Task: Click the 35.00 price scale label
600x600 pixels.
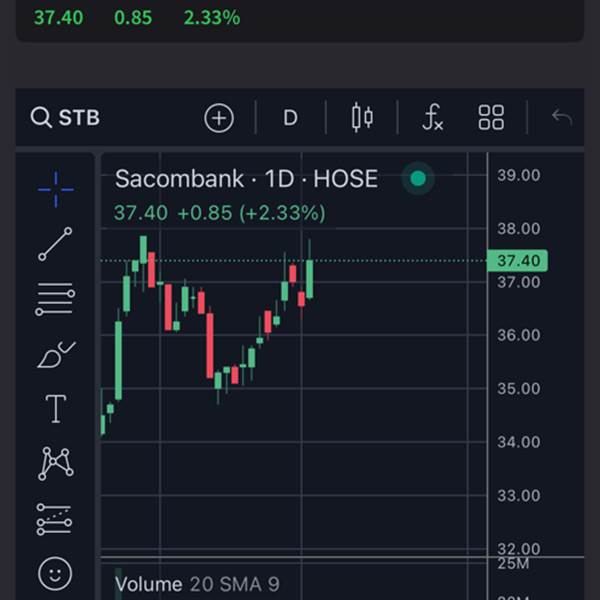Action: coord(519,389)
